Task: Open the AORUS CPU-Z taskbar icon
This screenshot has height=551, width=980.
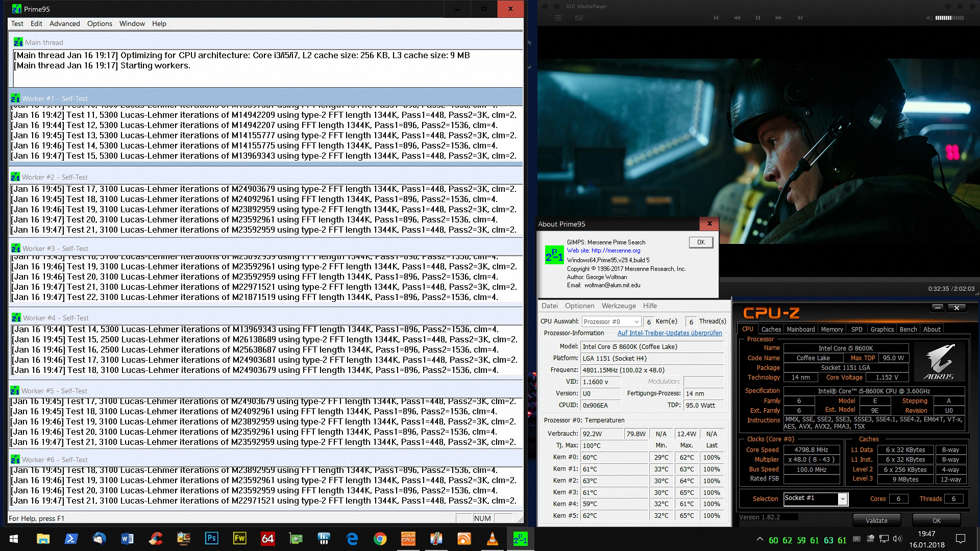Action: tap(408, 539)
